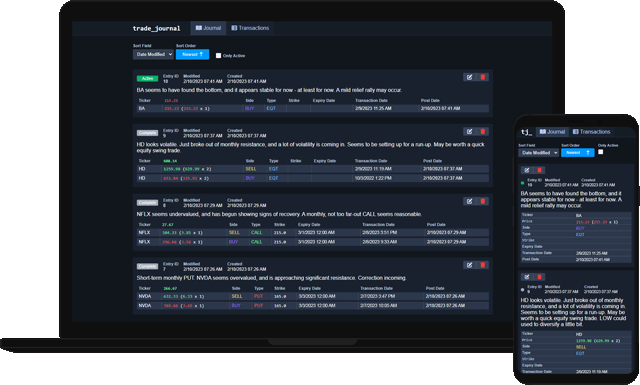
Task: Delete the HD entry 9 on laptop
Action: click(482, 131)
